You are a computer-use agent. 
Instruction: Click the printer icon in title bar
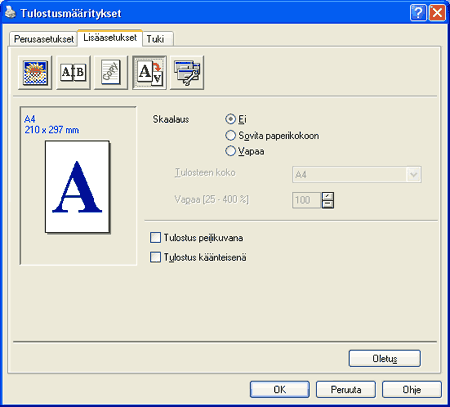point(10,13)
